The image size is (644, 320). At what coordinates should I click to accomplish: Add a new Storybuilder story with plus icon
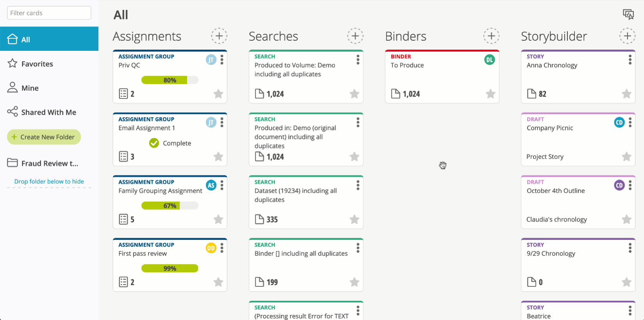(x=627, y=36)
